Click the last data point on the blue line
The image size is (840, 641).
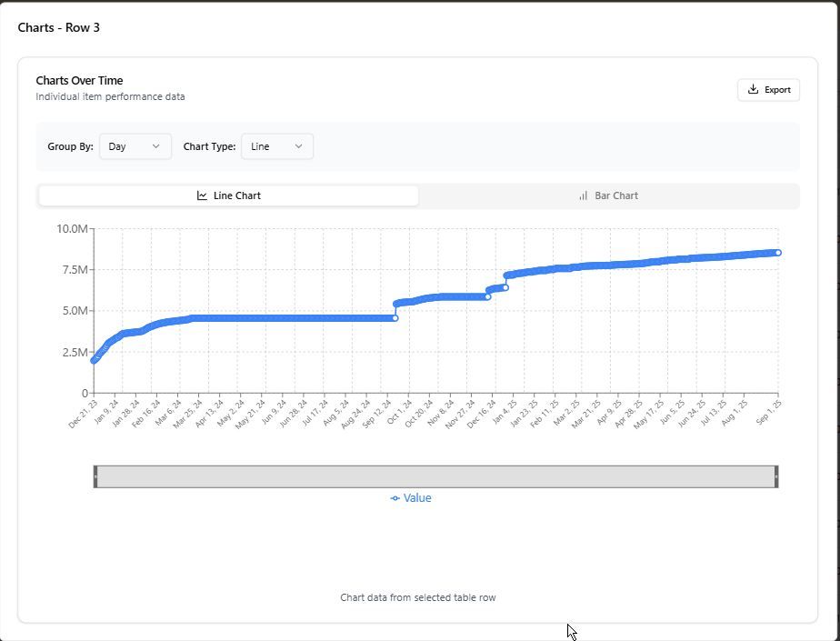777,252
